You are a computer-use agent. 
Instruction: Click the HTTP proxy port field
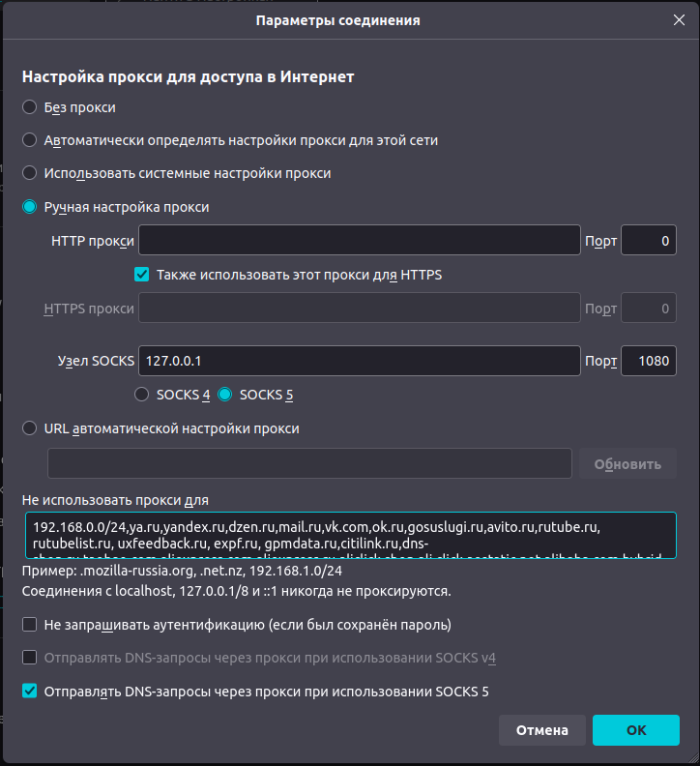pos(647,240)
